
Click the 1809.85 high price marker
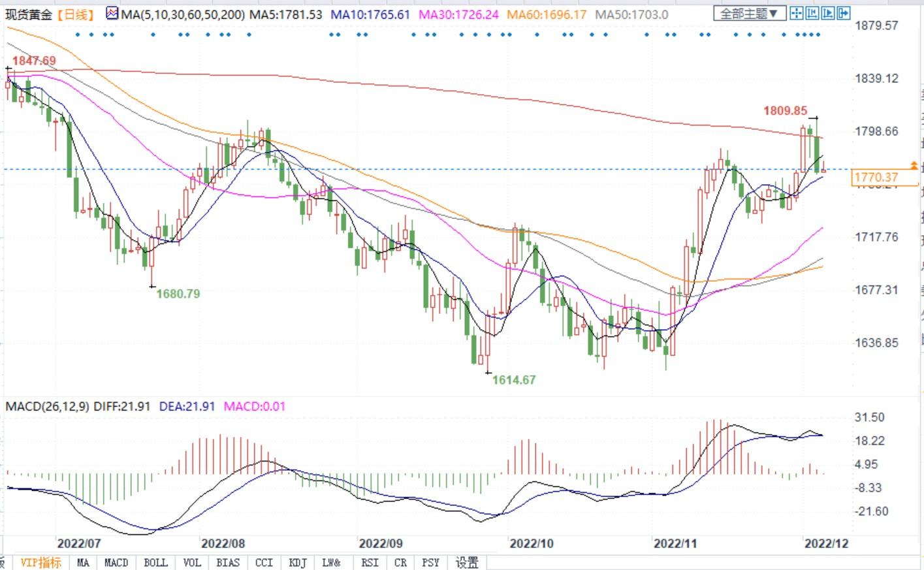point(785,111)
